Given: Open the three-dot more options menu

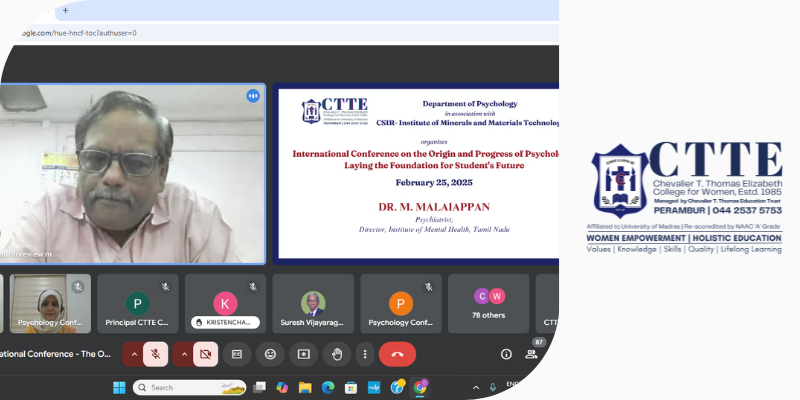Looking at the screenshot, I should pos(365,354).
